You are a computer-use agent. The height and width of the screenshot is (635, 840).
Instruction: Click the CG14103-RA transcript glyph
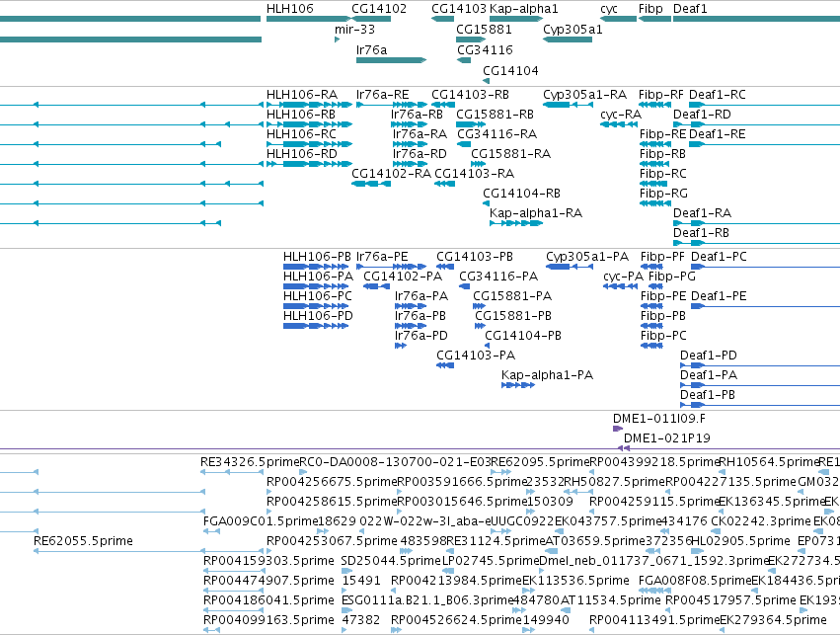[444, 184]
